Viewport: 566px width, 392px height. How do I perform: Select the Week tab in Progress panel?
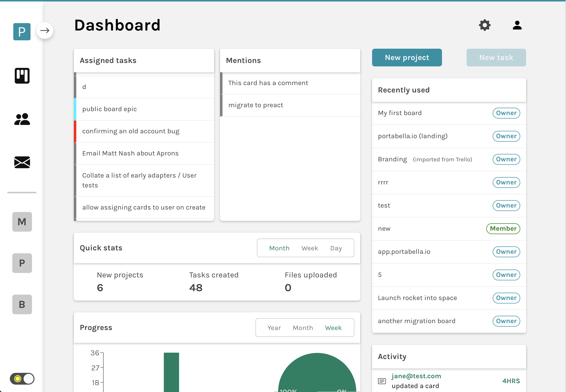click(333, 328)
